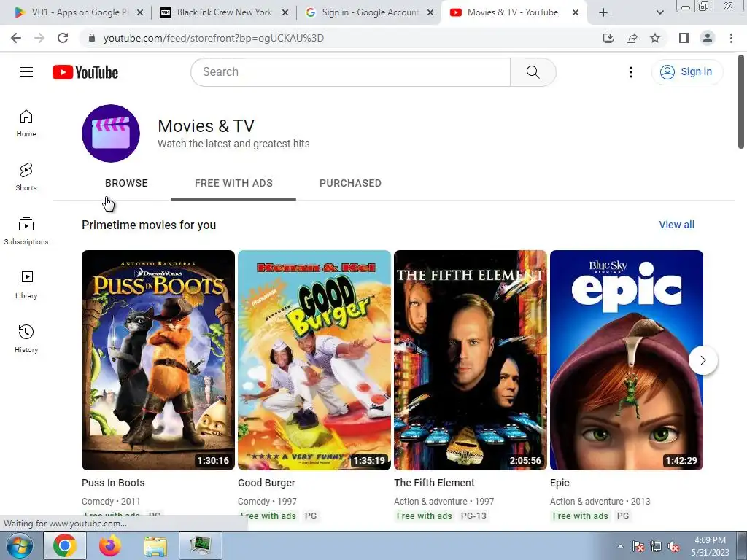Click the monitor application in the taskbar
The width and height of the screenshot is (747, 560).
(x=201, y=545)
